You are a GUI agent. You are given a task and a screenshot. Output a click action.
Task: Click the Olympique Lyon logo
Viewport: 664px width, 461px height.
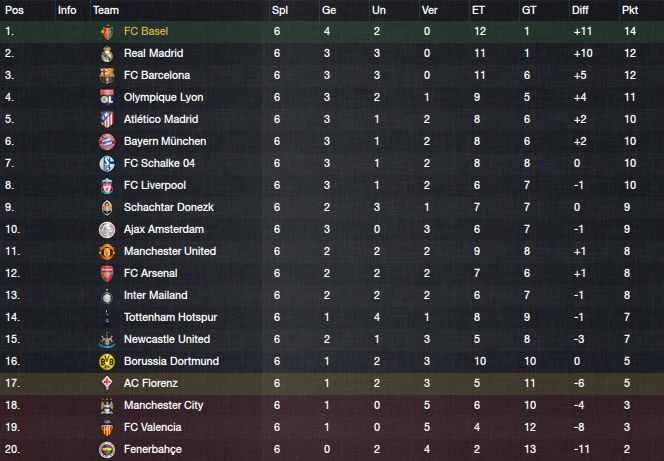pyautogui.click(x=107, y=97)
